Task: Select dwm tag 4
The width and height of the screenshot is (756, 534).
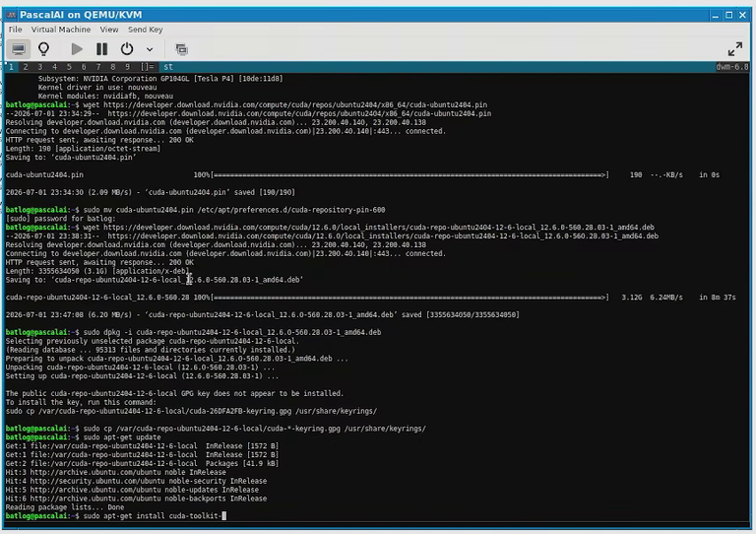Action: click(x=54, y=67)
